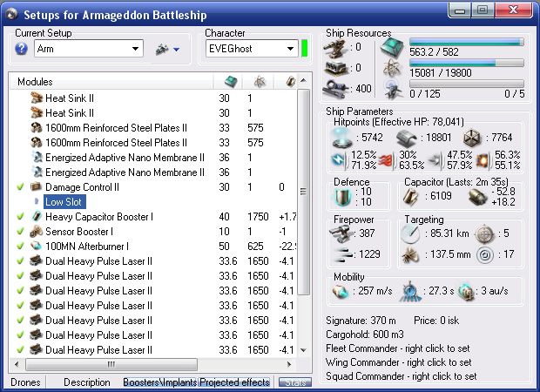
Task: Click the explosive resistance icon near 56.3%
Action: click(483, 160)
